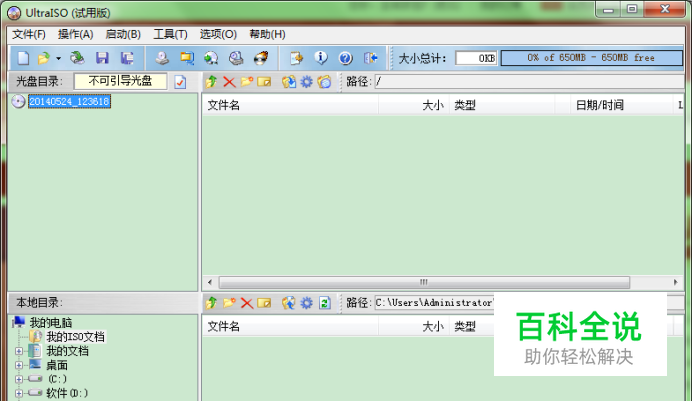Expand the (C:) drive node
This screenshot has width=692, height=401.
pyautogui.click(x=19, y=379)
